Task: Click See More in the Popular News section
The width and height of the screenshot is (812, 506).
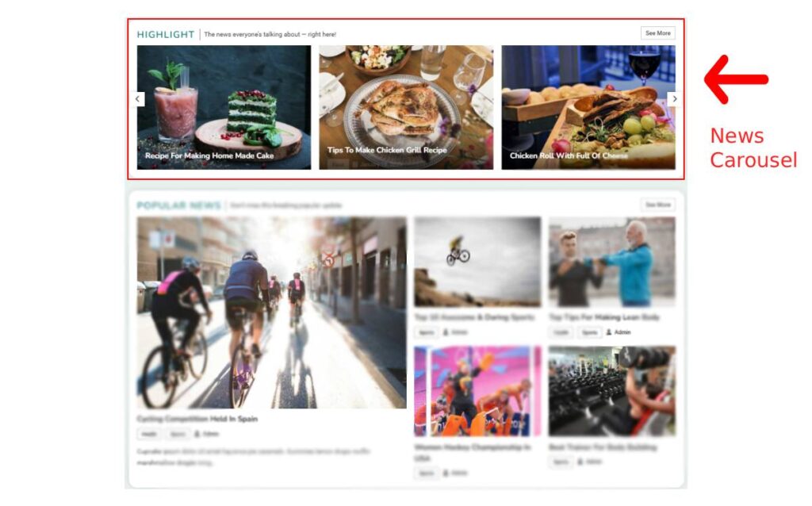Action: tap(657, 205)
